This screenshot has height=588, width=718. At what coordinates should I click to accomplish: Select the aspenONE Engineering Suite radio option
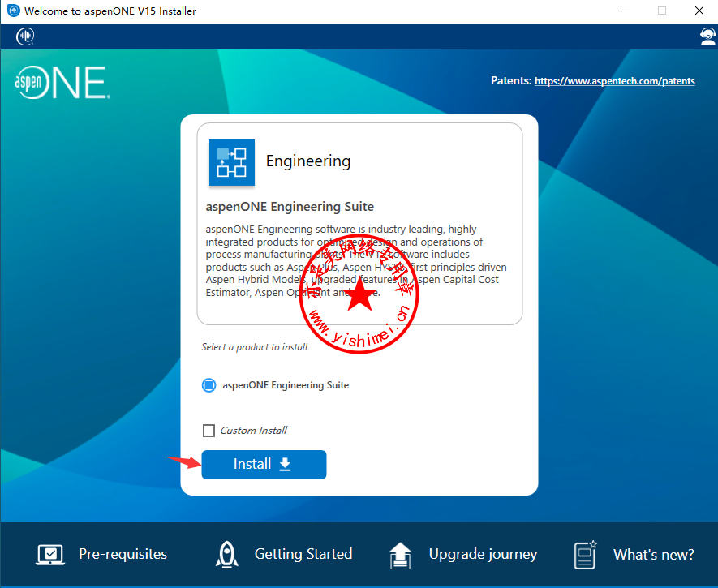(x=209, y=385)
